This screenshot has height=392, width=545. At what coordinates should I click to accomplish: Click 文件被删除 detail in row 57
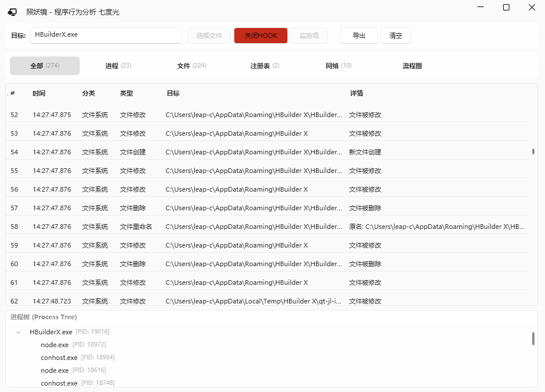click(x=365, y=208)
